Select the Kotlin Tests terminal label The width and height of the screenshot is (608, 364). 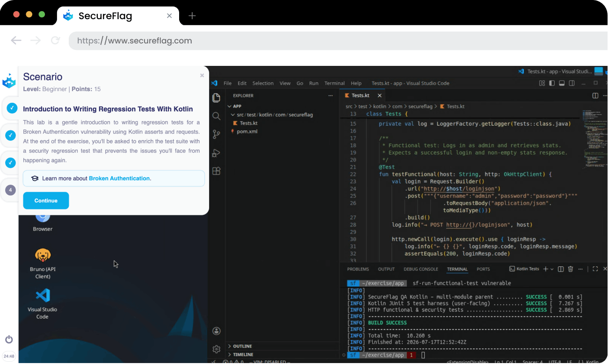[524, 269]
